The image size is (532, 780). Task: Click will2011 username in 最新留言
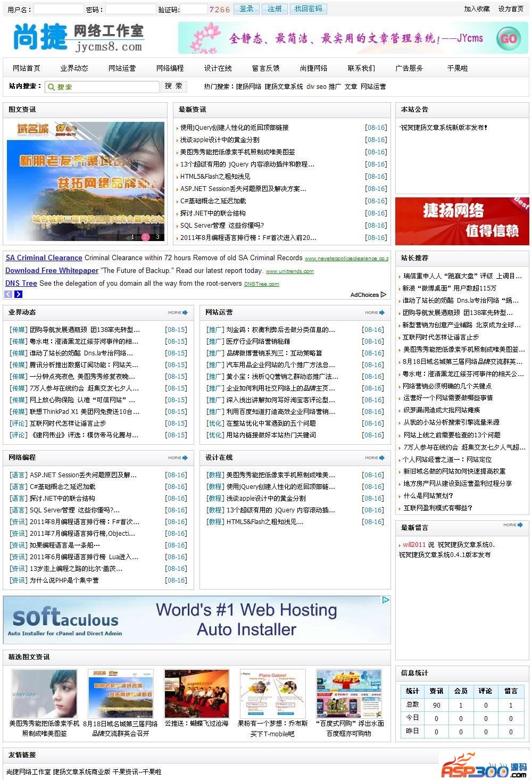414,545
